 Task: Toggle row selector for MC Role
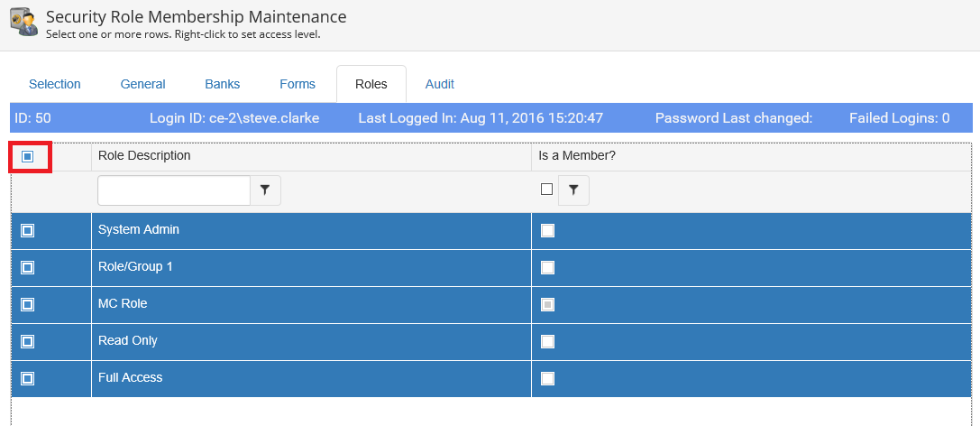[x=28, y=305]
